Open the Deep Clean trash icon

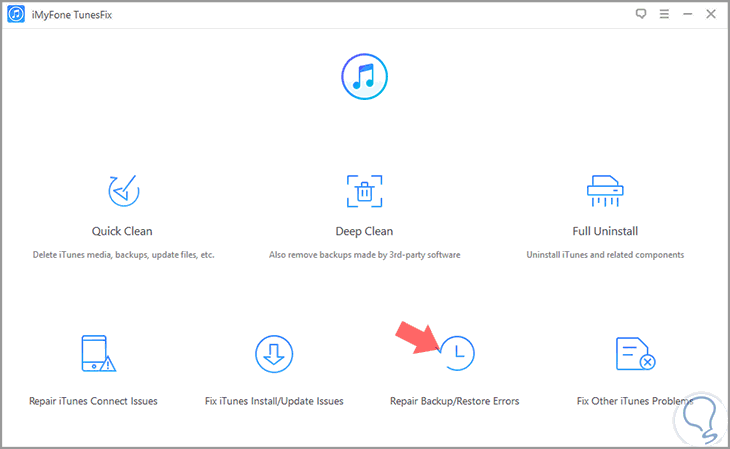pyautogui.click(x=365, y=191)
